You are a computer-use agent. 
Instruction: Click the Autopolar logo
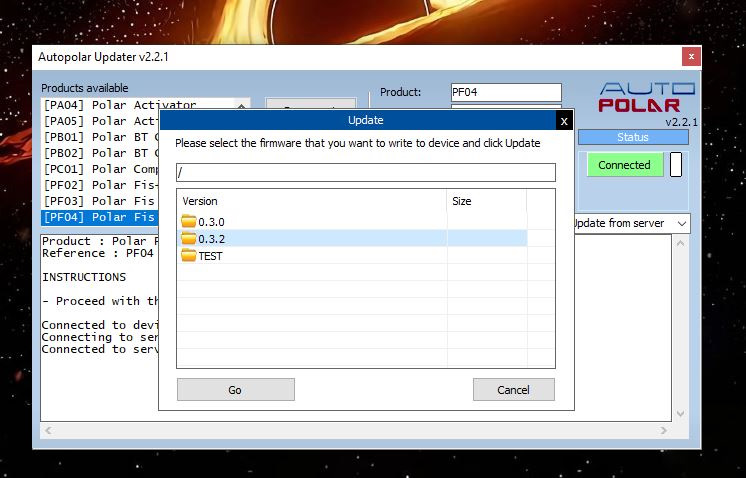pos(646,97)
